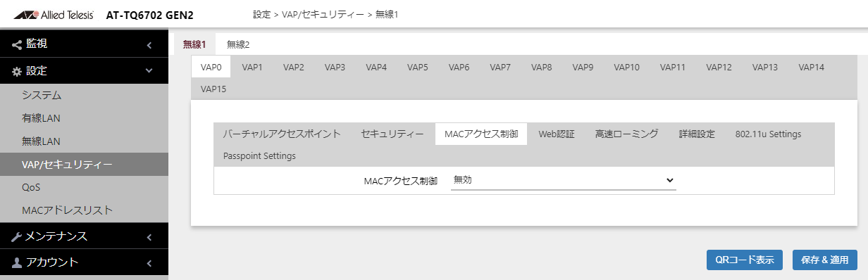Open the MACアクセス制御 dropdown showing 無効
Screen dimensions: 868x280
click(563, 180)
